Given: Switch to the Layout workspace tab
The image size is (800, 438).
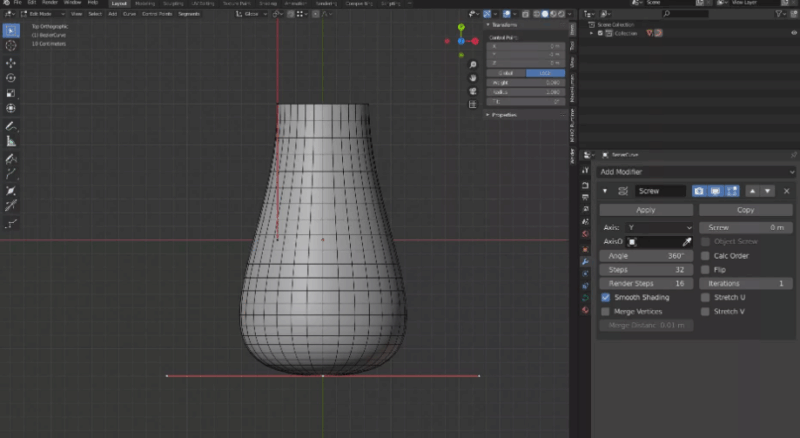Looking at the screenshot, I should click(x=119, y=3).
